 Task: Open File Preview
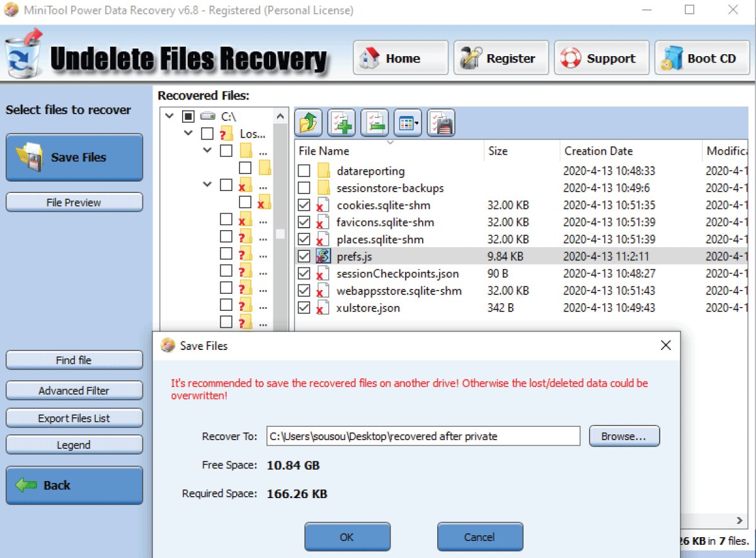[74, 202]
